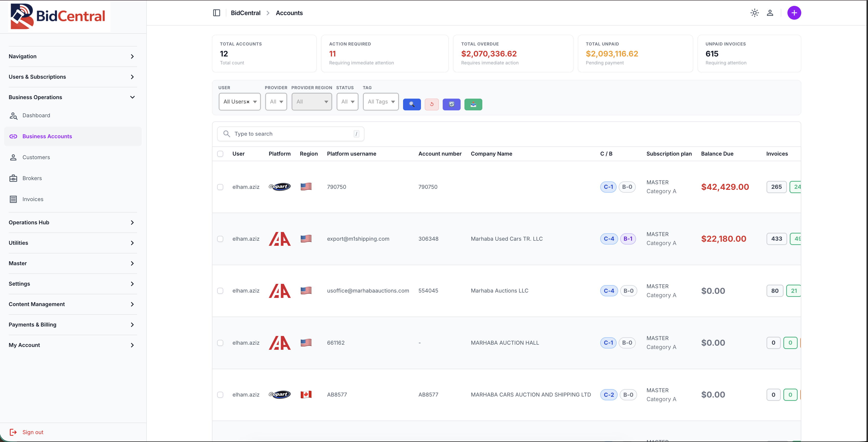
Task: Click the Sign out link
Action: tap(33, 432)
